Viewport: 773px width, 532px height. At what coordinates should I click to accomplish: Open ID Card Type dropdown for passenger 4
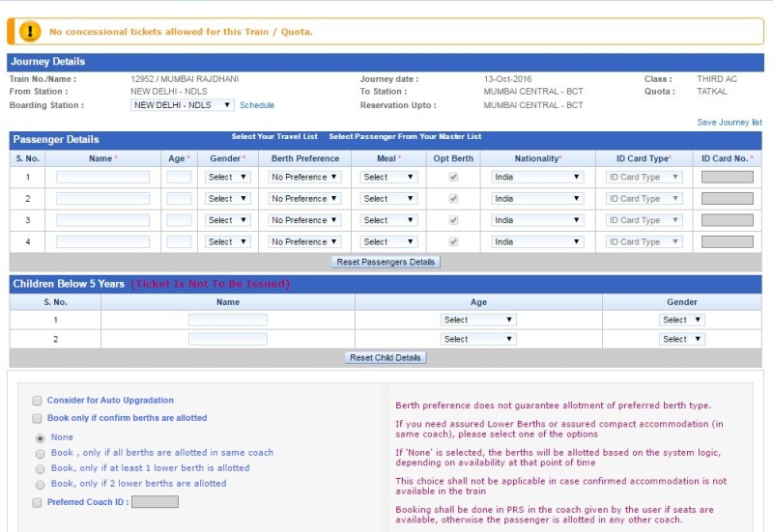[x=644, y=242]
